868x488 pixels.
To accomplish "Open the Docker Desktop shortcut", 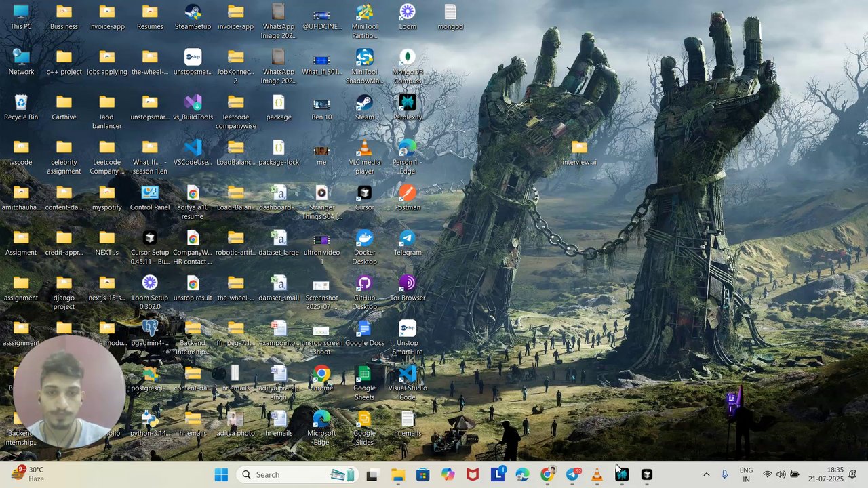I will pyautogui.click(x=364, y=247).
